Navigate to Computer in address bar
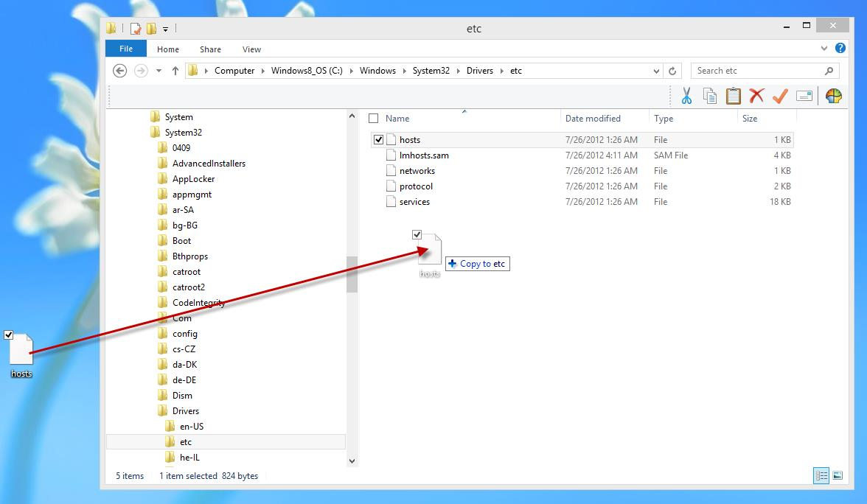This screenshot has height=504, width=867. coord(234,71)
